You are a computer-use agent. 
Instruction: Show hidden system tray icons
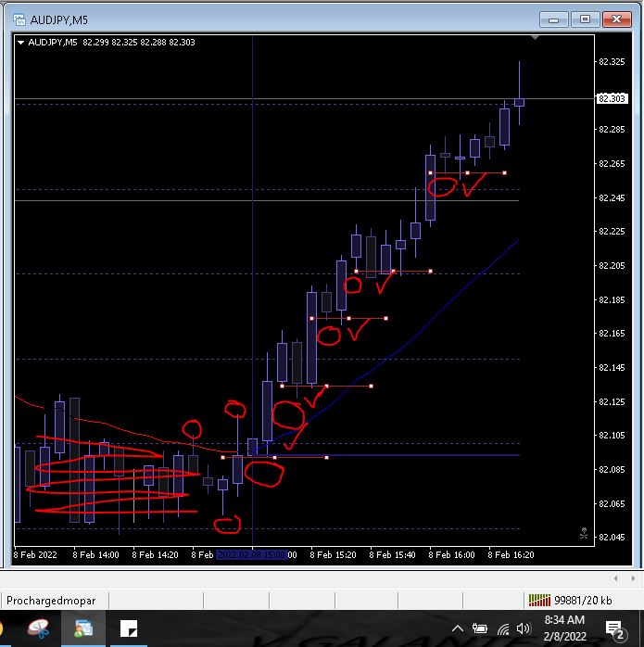point(458,628)
